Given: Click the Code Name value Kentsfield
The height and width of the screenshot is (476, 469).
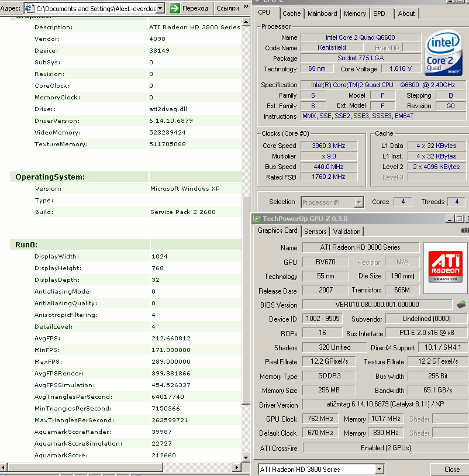Looking at the screenshot, I should (x=332, y=48).
